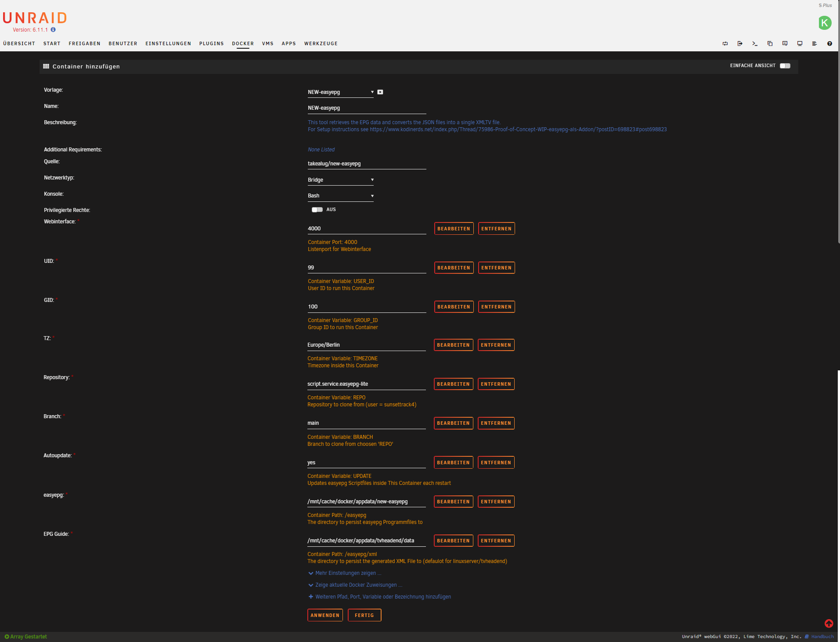Viewport: 840px width, 642px height.
Task: Open the Plugins menu tab
Action: coord(211,43)
